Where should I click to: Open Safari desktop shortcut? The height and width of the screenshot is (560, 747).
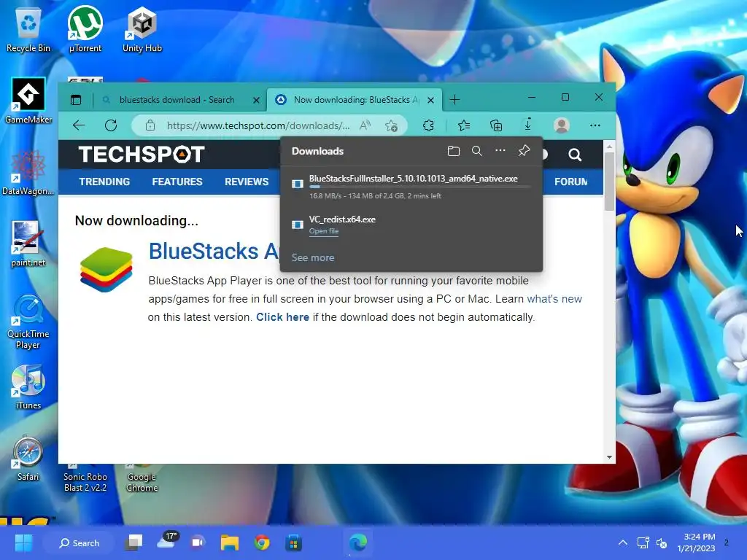click(28, 458)
